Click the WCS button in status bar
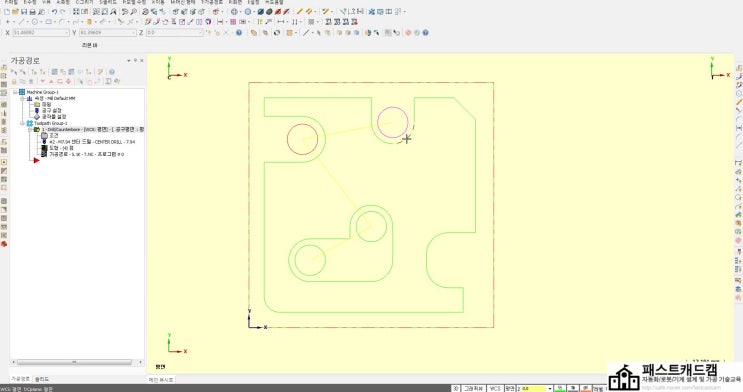Viewport: 743px width, 392px height. tap(495, 388)
